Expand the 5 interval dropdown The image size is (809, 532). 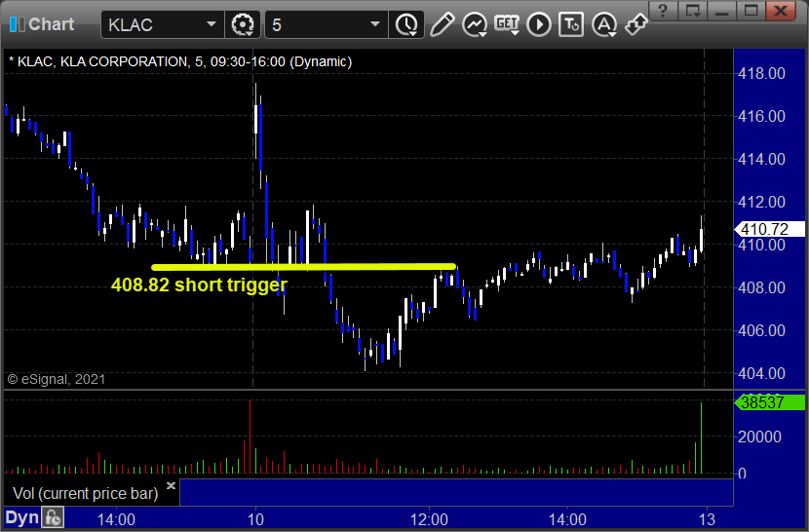pos(375,24)
